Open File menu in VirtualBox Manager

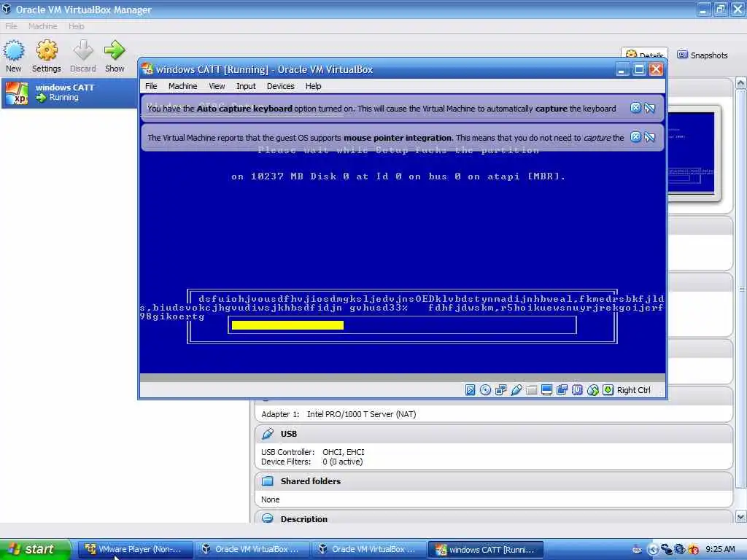pos(12,26)
